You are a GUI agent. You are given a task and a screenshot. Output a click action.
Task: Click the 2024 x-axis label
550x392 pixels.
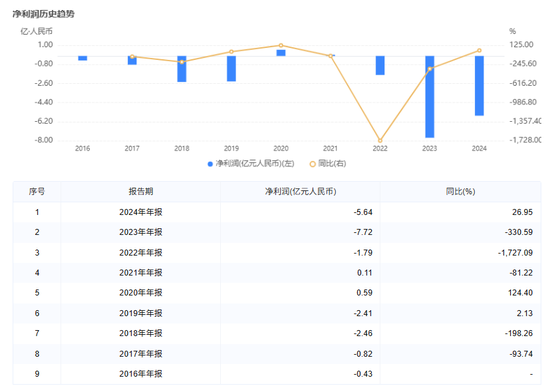[x=479, y=149]
